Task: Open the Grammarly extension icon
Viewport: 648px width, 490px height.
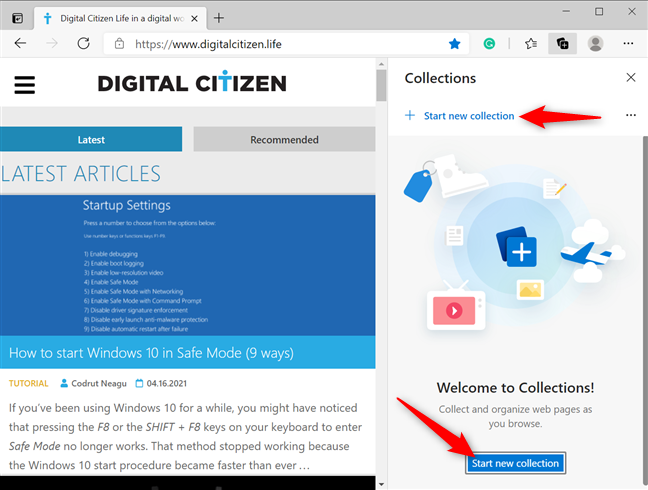Action: point(489,44)
